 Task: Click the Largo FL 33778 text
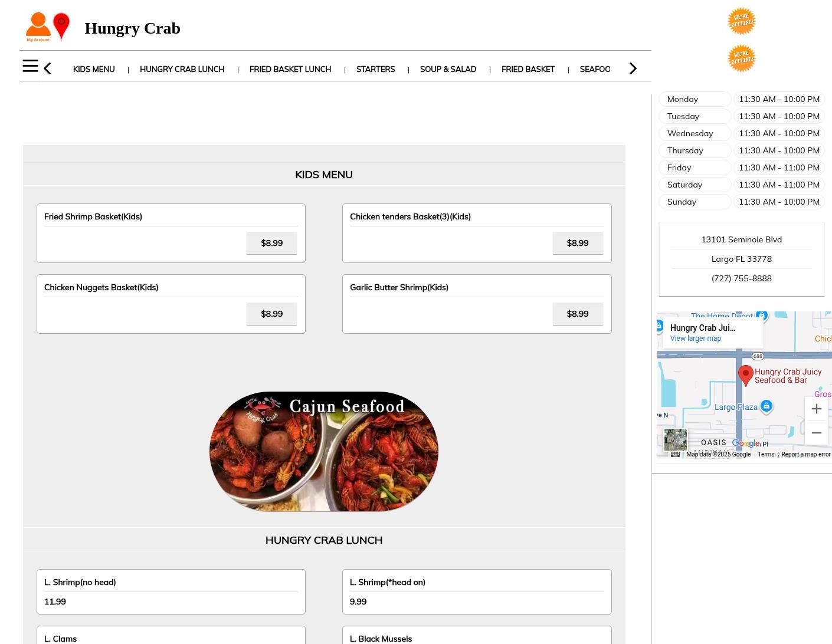[742, 259]
